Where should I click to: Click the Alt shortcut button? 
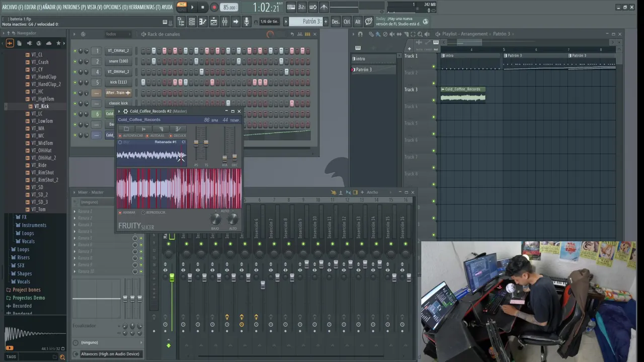358,22
